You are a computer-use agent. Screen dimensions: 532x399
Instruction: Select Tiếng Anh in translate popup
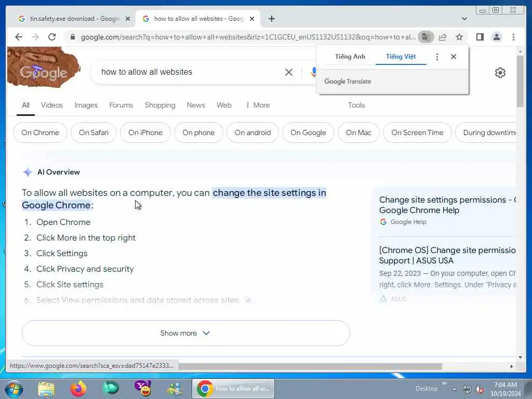350,57
